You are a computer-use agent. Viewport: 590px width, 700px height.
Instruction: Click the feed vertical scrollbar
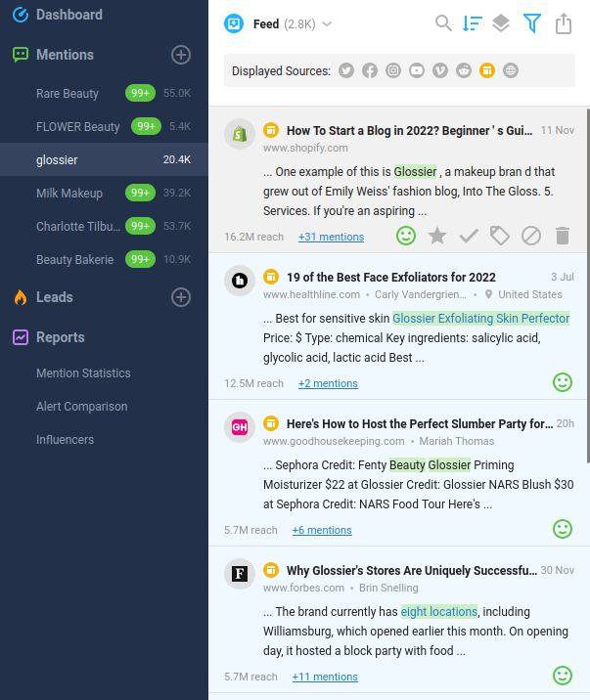pos(588,285)
